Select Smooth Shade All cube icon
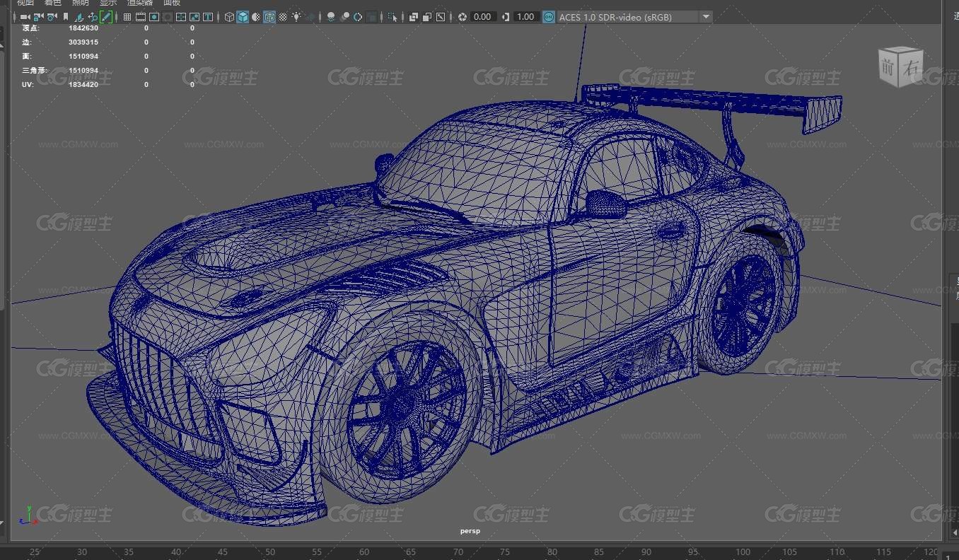Image resolution: width=959 pixels, height=560 pixels. click(x=242, y=17)
